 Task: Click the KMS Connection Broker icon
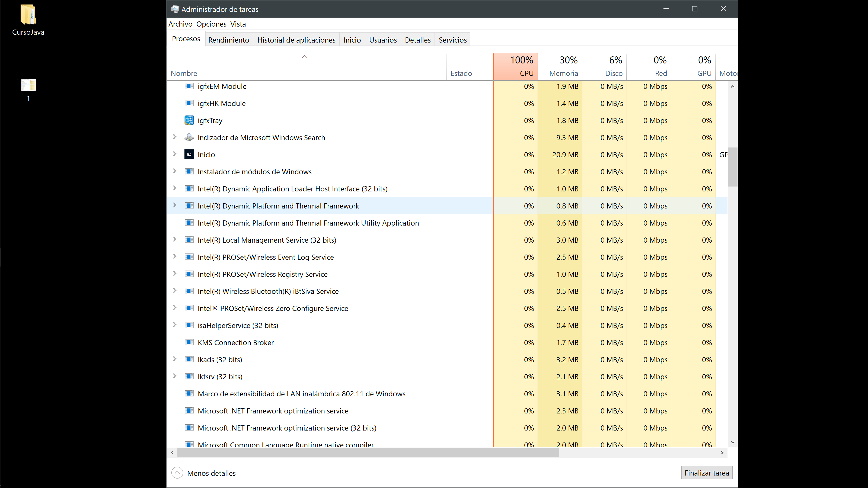(189, 342)
